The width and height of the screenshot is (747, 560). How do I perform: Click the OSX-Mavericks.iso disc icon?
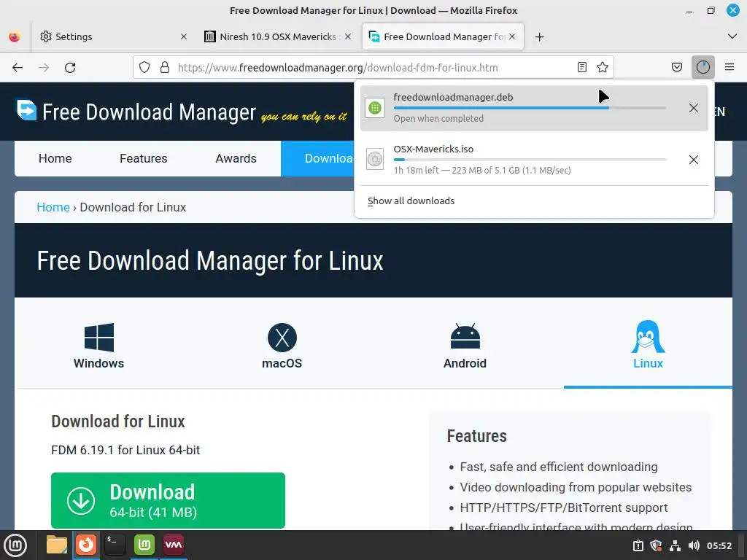pyautogui.click(x=375, y=159)
